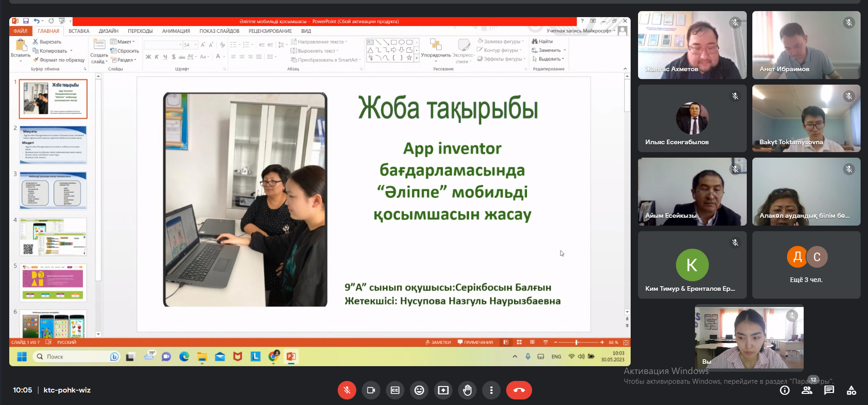Open the font size dropdown showing 54
868x405 pixels.
196,45
